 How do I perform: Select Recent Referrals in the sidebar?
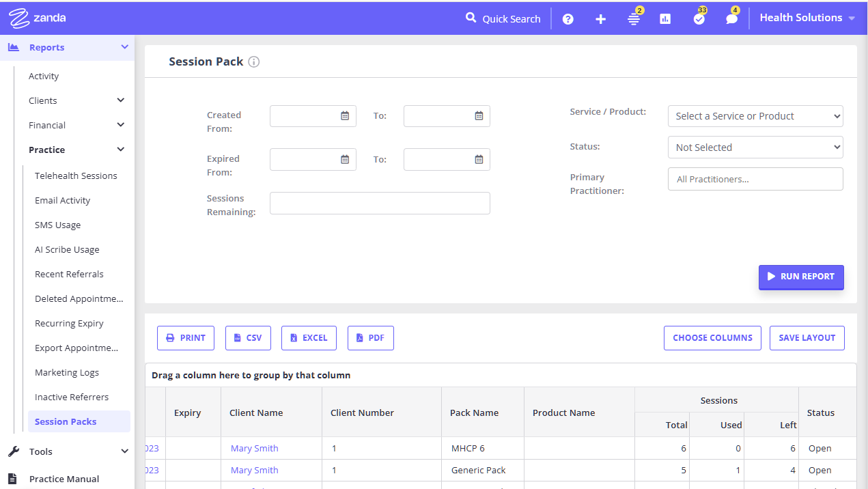[x=69, y=274]
